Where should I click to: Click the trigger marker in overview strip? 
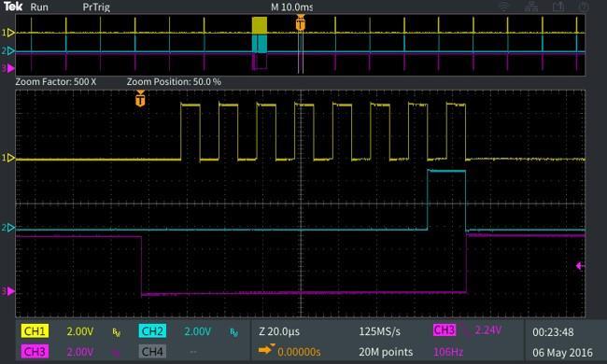pyautogui.click(x=301, y=22)
